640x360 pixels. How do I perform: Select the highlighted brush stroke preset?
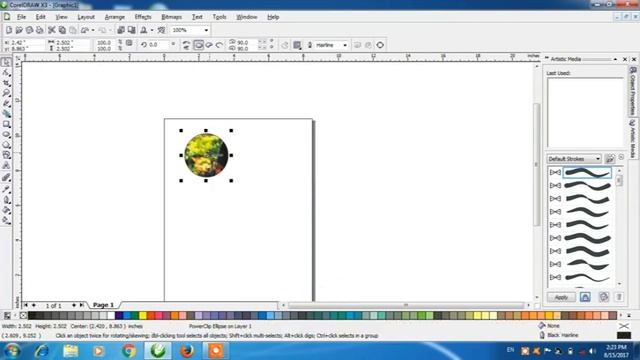[587, 173]
